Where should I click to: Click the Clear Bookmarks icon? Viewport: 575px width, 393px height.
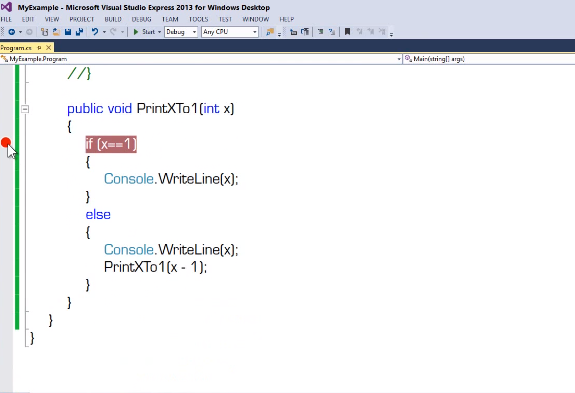click(x=382, y=32)
